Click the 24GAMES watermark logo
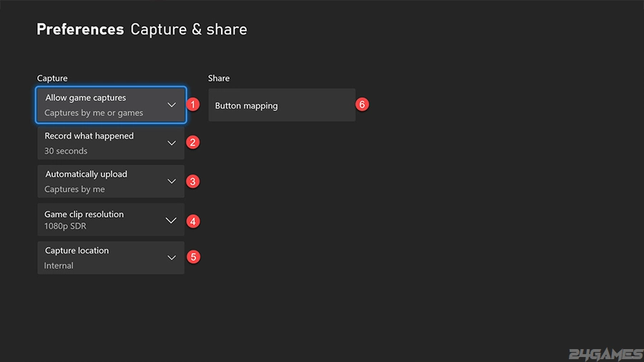Viewport: 644px width, 362px height. [606, 354]
